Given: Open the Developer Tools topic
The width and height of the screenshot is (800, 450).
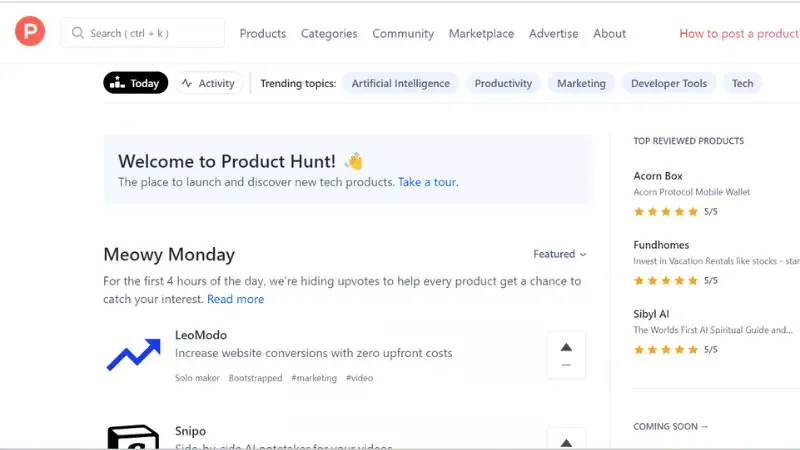Looking at the screenshot, I should coord(669,83).
